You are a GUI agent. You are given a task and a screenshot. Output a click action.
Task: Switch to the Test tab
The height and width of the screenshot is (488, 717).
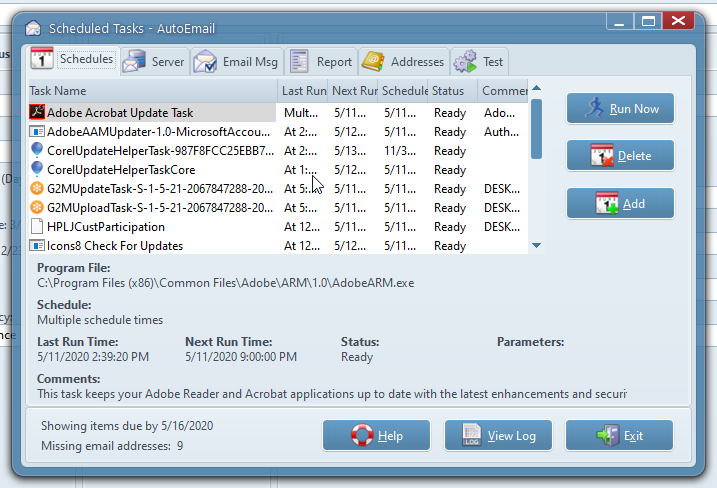click(479, 62)
